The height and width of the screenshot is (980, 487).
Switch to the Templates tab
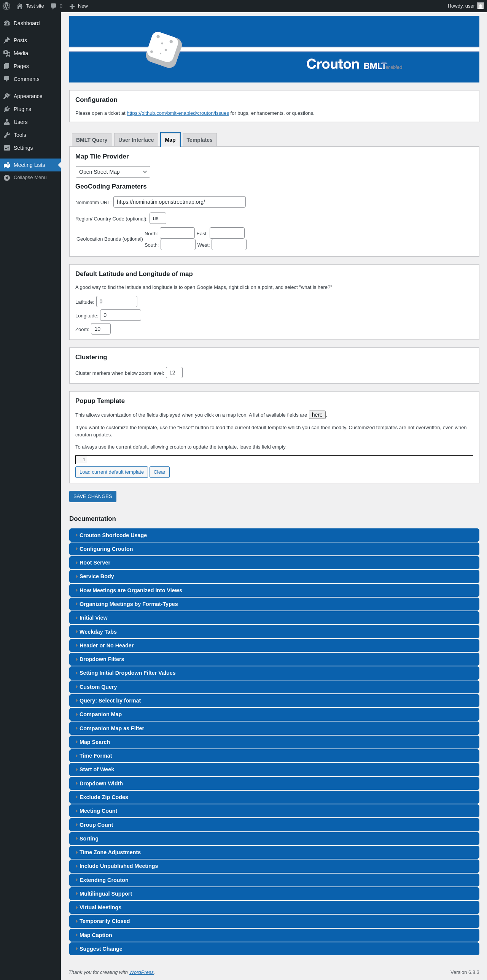point(199,140)
